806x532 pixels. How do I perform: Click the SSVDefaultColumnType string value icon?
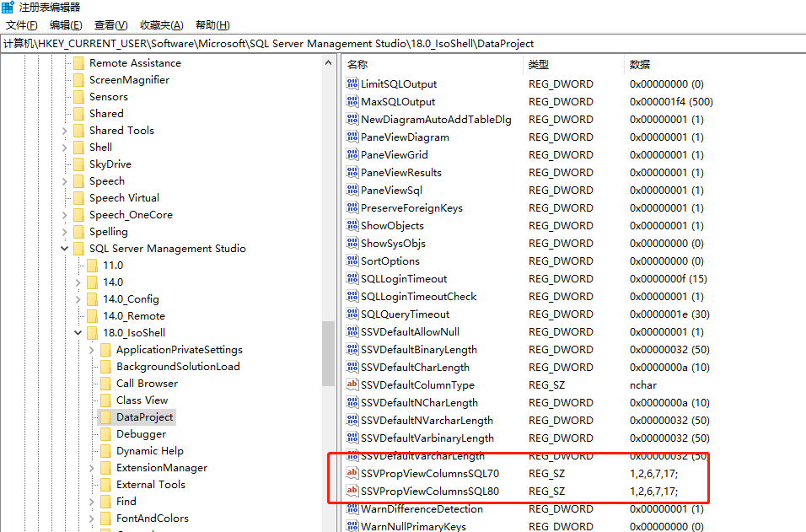[352, 384]
